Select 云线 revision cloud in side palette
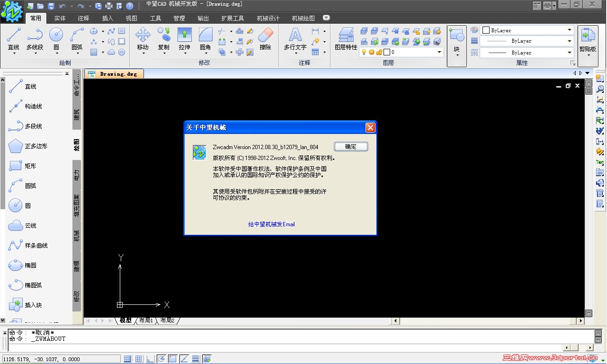607x364 pixels. [x=22, y=226]
